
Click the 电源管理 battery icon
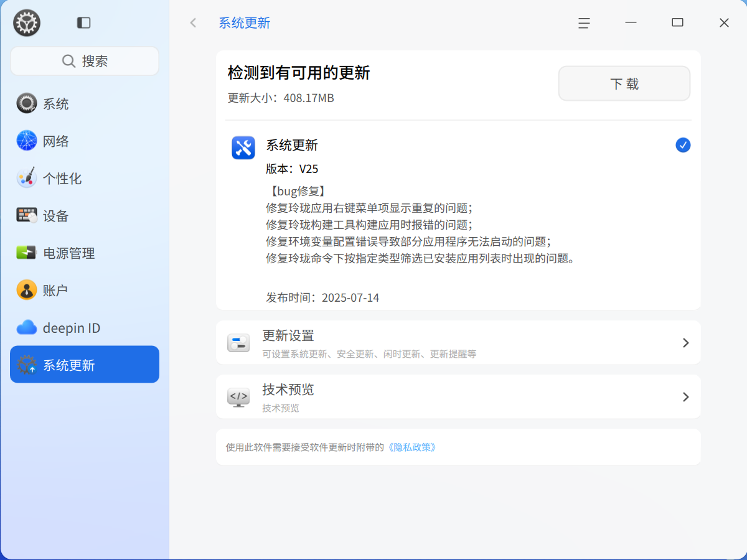(27, 253)
